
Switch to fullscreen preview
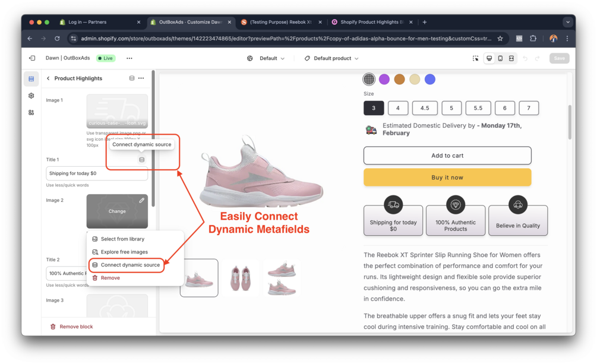point(511,58)
